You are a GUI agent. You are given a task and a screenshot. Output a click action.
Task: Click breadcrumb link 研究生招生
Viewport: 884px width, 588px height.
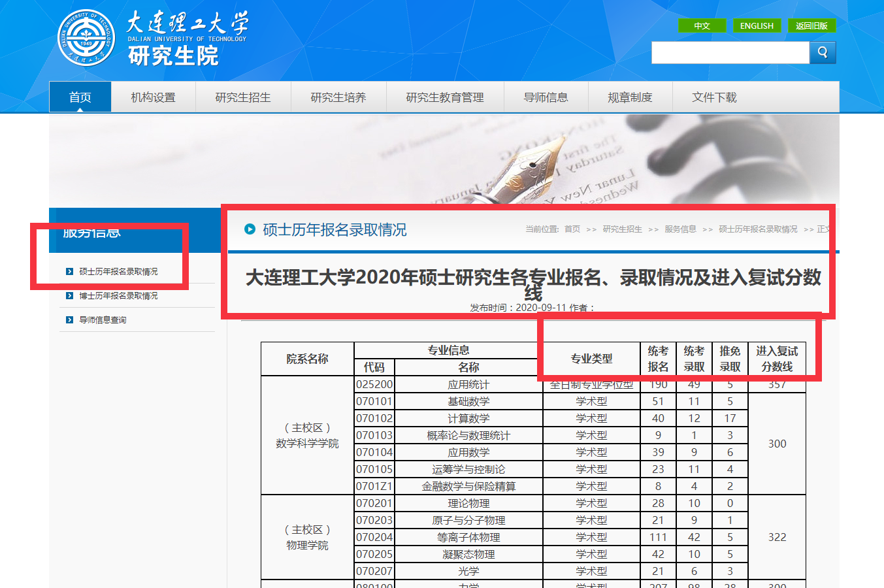(x=622, y=229)
